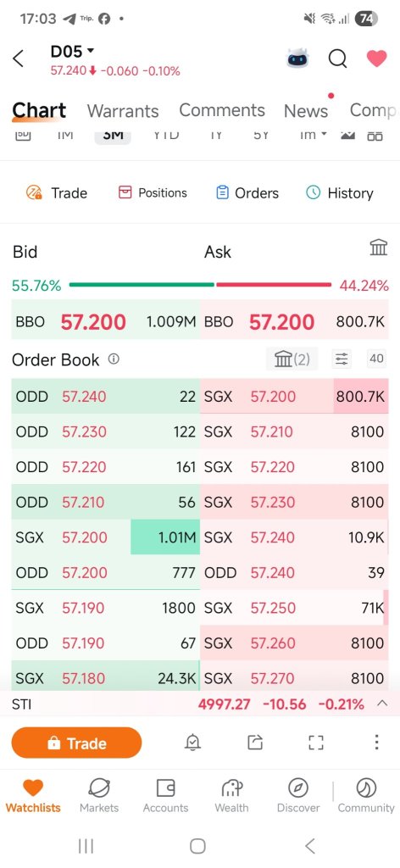Open Orders shortcut
The width and height of the screenshot is (400, 868).
[247, 192]
